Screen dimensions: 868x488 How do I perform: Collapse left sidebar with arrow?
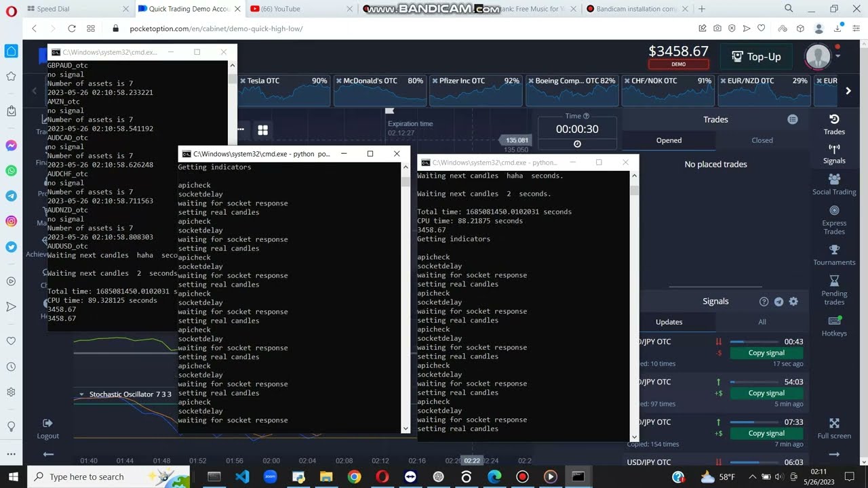(47, 454)
